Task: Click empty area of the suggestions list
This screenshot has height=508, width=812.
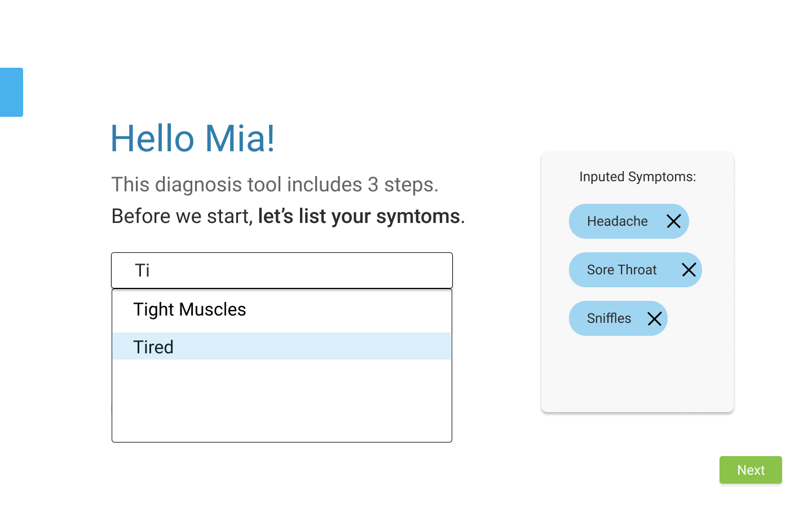Action: pyautogui.click(x=282, y=401)
